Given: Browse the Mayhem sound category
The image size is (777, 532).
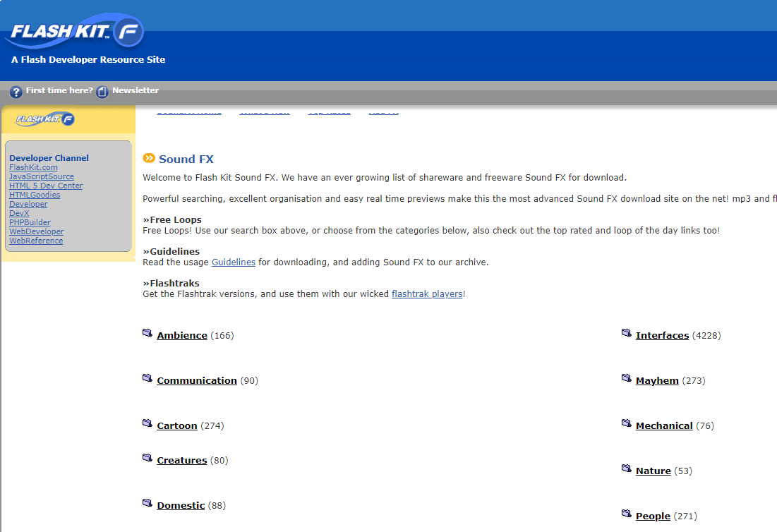Looking at the screenshot, I should (657, 380).
